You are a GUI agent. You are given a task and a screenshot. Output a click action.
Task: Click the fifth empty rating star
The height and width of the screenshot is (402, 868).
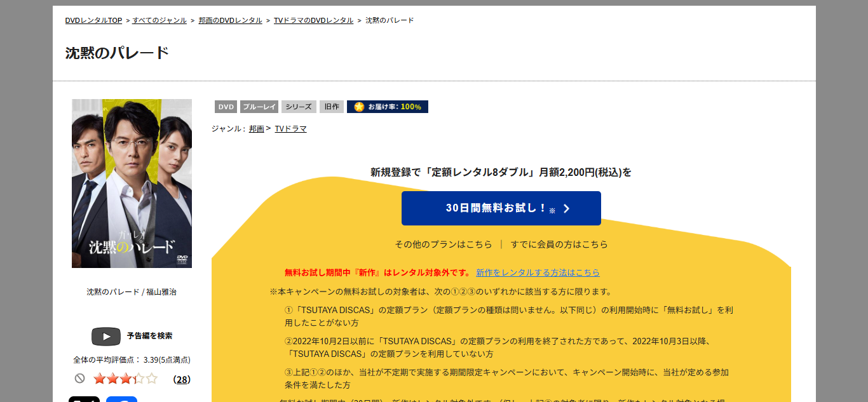click(x=151, y=379)
